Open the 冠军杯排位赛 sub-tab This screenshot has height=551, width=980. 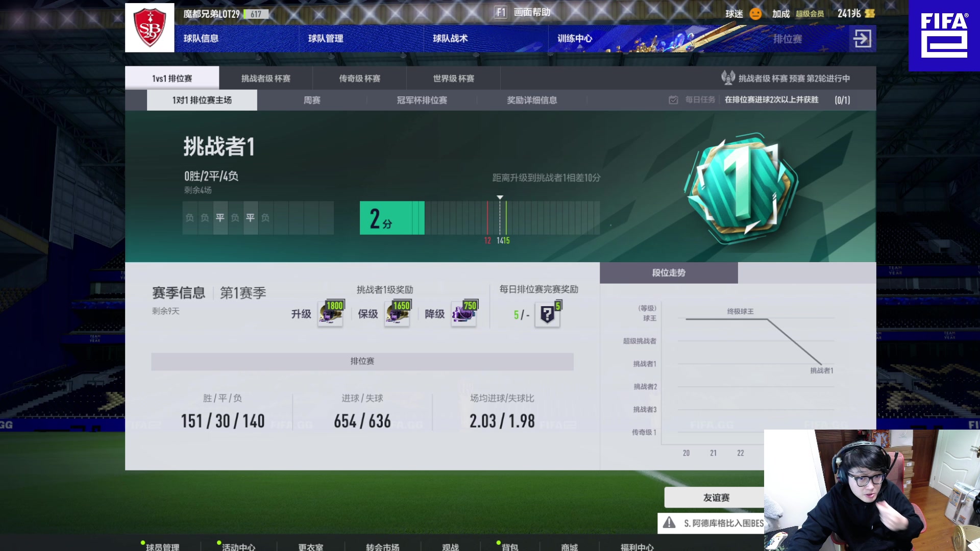[422, 100]
